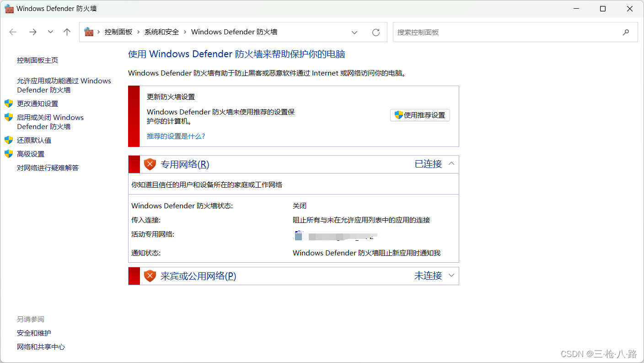Open 允许应用或功能通过 Windows Defender 防火墙

click(64, 86)
